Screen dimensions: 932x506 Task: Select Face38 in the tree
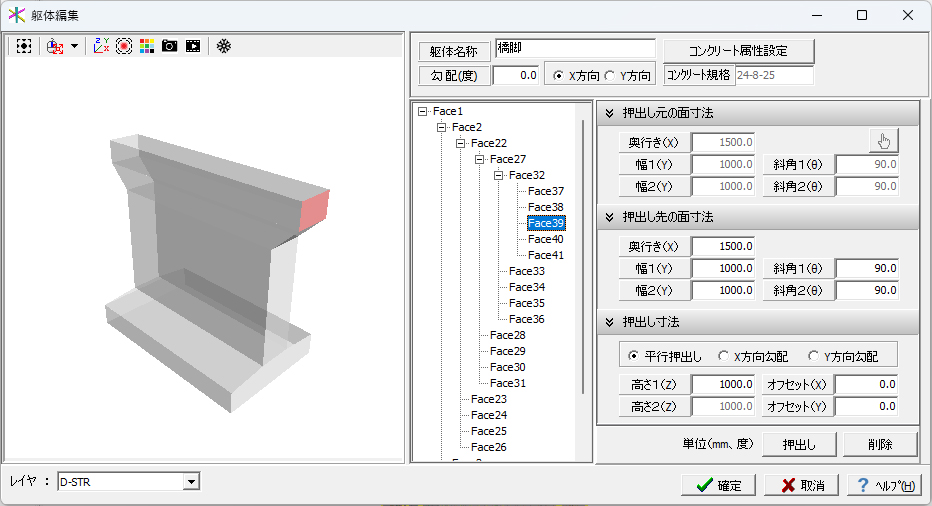tap(546, 208)
